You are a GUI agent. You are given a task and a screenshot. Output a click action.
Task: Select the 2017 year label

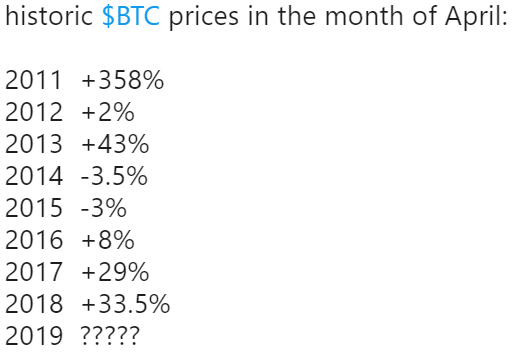[34, 272]
